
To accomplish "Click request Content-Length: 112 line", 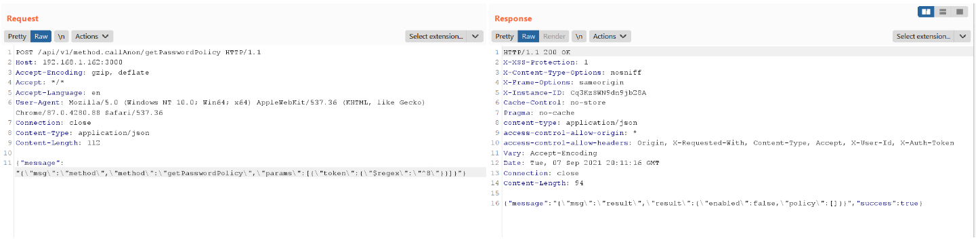I will (58, 143).
